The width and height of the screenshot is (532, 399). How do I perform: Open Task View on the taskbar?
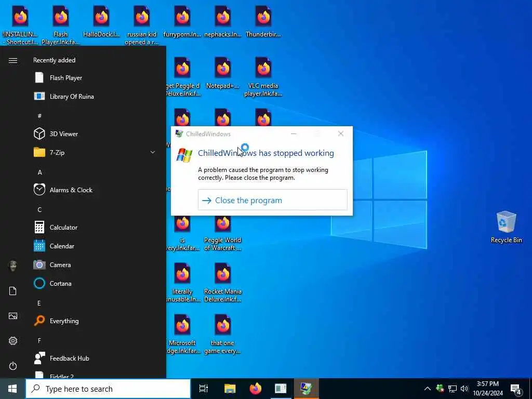point(204,389)
